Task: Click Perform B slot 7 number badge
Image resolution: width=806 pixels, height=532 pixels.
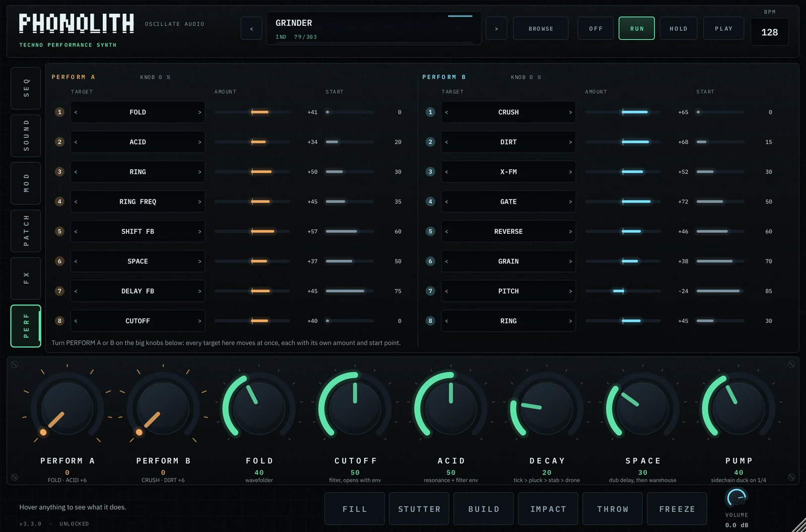Action: [x=430, y=291]
